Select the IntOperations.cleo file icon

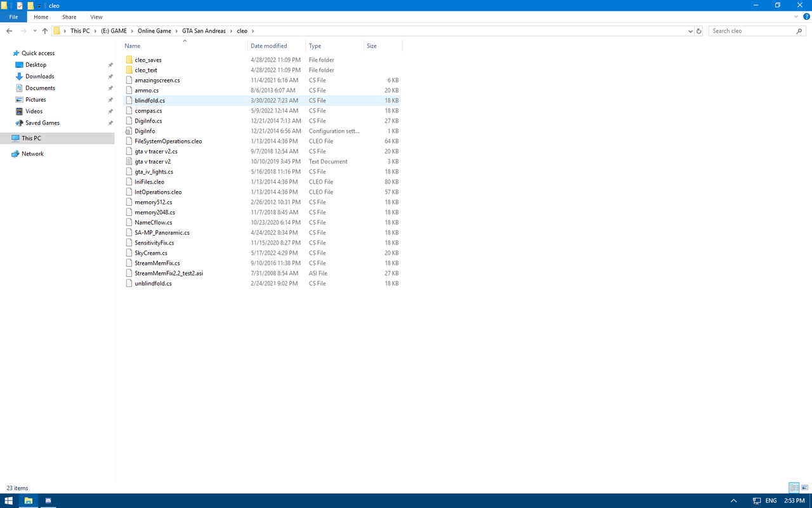point(129,192)
